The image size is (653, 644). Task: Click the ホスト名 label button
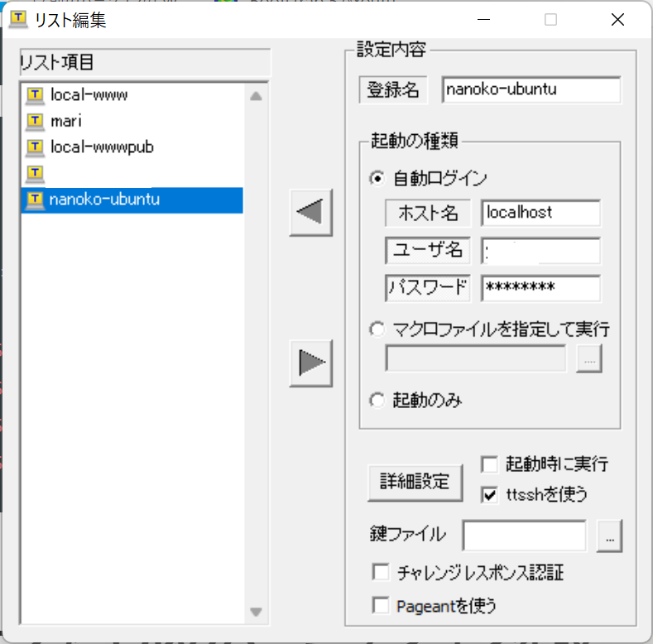click(428, 214)
